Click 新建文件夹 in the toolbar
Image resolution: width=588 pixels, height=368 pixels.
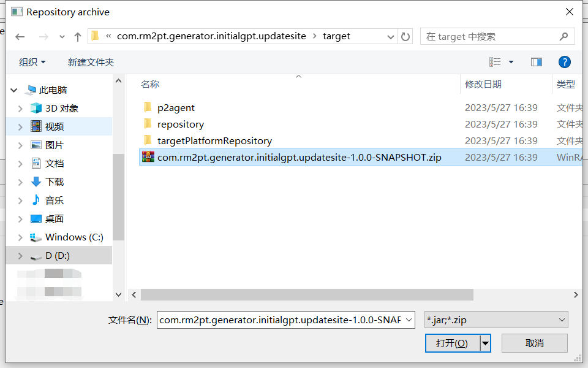point(91,62)
